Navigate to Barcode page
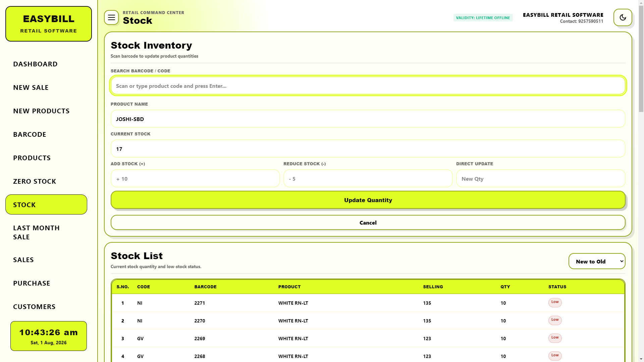 (46, 134)
